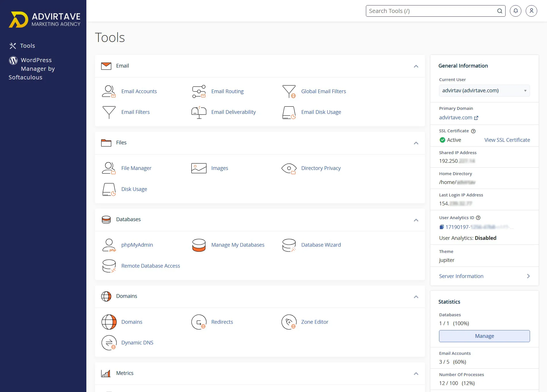Click the Email Routing icon
Screen dimensions: 547x392
pos(199,91)
